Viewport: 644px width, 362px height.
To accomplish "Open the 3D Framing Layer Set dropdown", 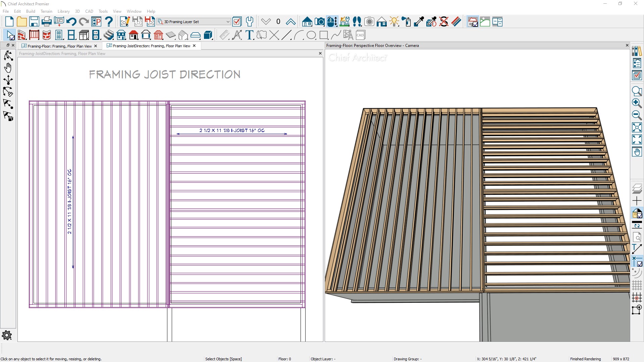I will point(228,21).
